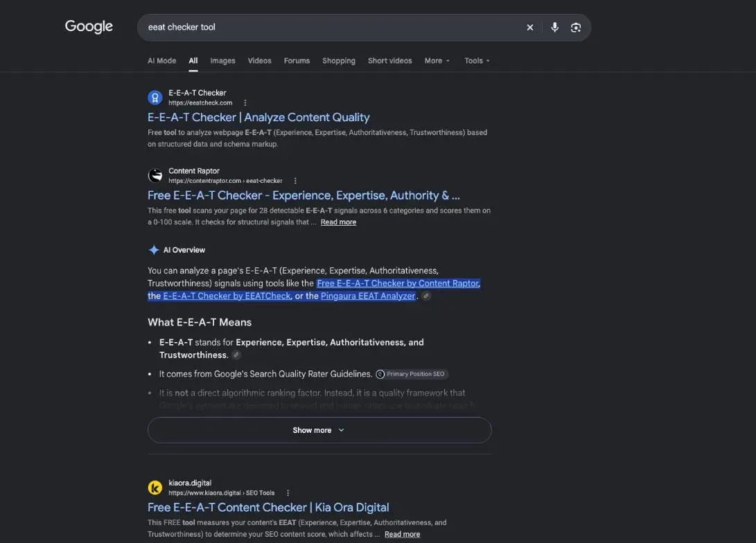
Task: Click bullet 'It comes from Google's Search Quality'
Action: [x=265, y=374]
